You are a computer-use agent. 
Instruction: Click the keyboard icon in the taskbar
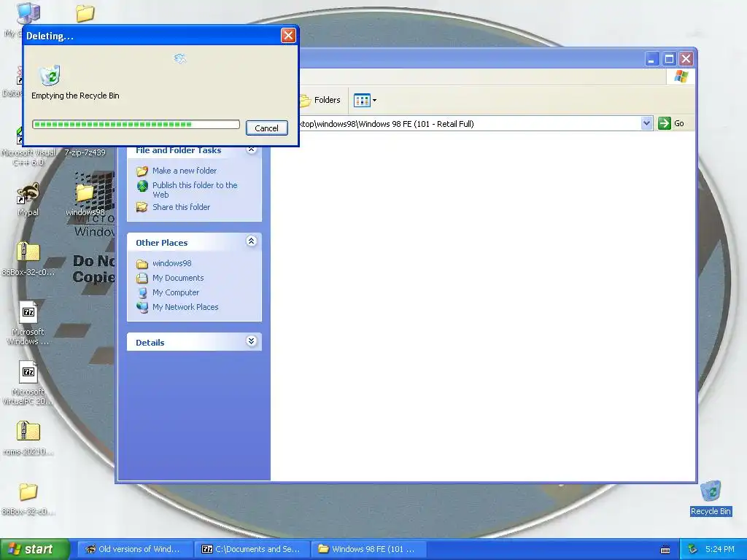(665, 550)
